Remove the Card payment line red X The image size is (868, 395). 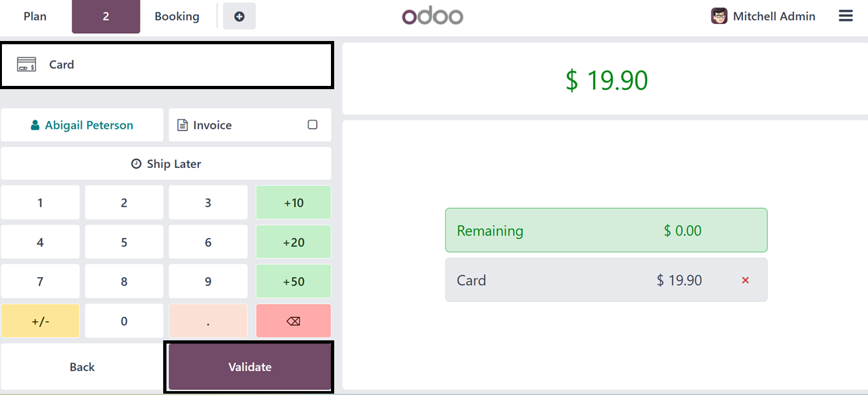745,280
